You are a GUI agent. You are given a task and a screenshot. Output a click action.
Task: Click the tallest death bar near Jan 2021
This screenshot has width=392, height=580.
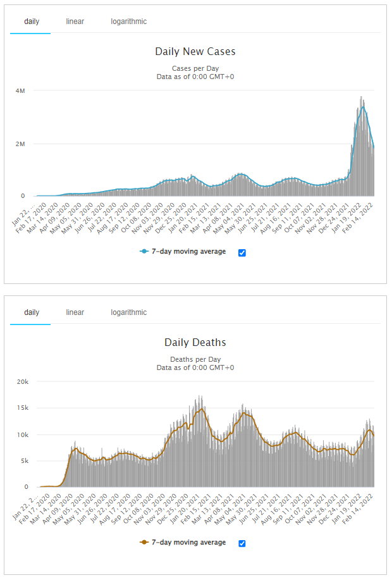(201, 397)
